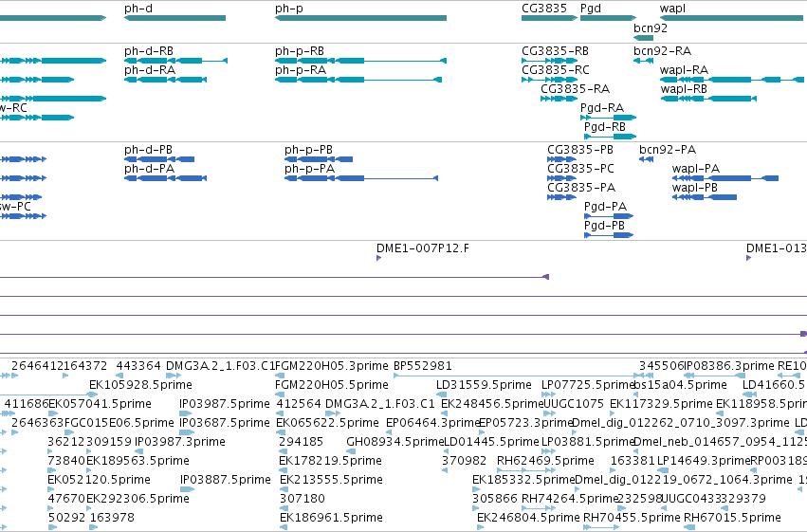Select the Pgd gene name

coord(591,9)
